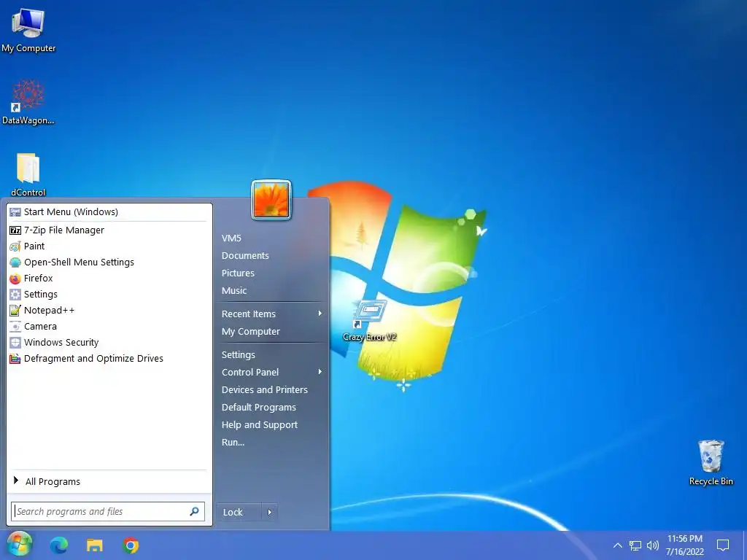The width and height of the screenshot is (747, 560).
Task: Open shutdown options arrow beside Lock
Action: (270, 512)
